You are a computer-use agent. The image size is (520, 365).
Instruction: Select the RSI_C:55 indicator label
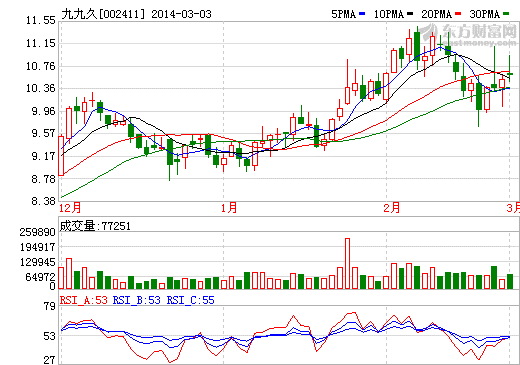(190, 300)
